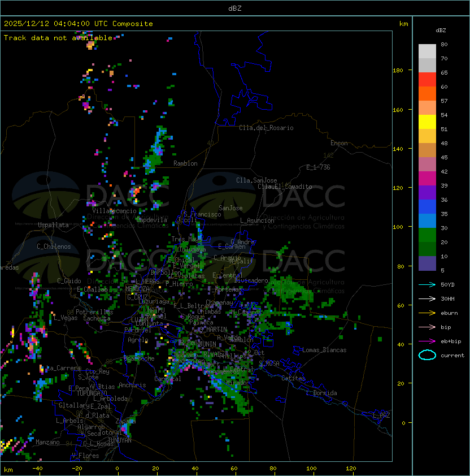
Task: Click the yellow eburn arrow in legend
Action: point(427,313)
